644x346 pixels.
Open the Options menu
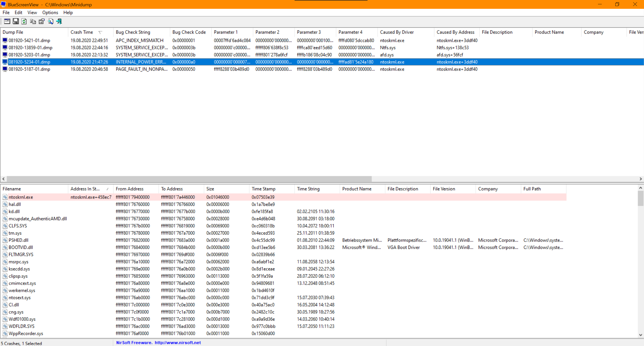50,13
